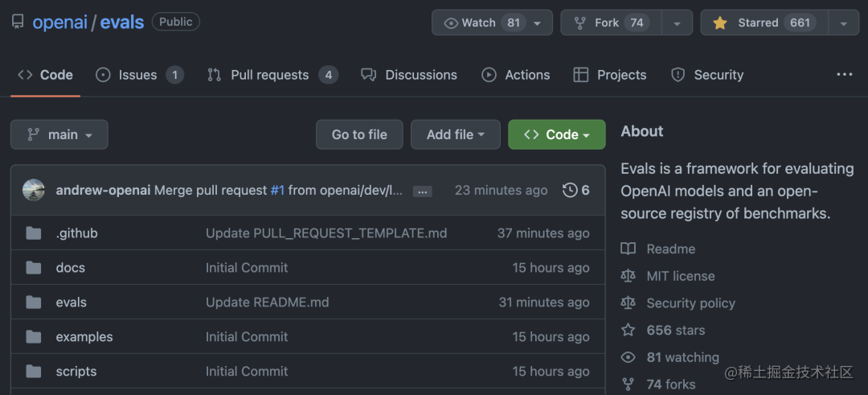This screenshot has width=868, height=395.
Task: Click the .github folder icon
Action: click(x=34, y=233)
